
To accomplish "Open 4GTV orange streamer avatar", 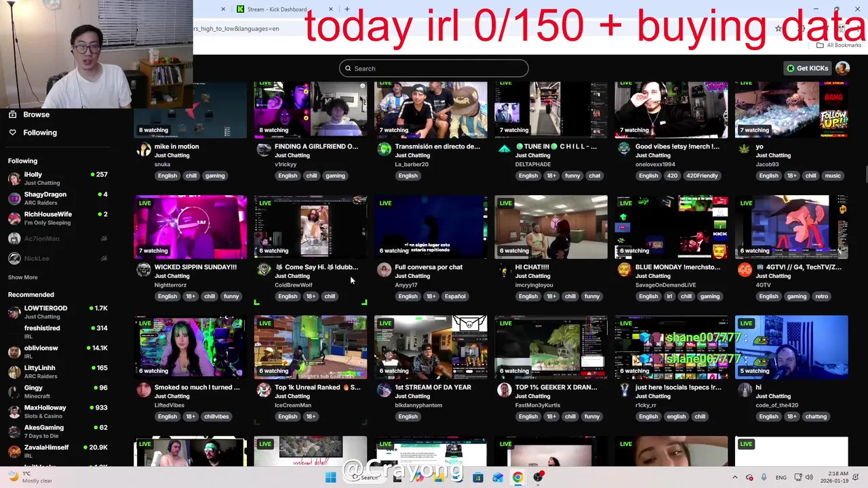I will point(745,270).
